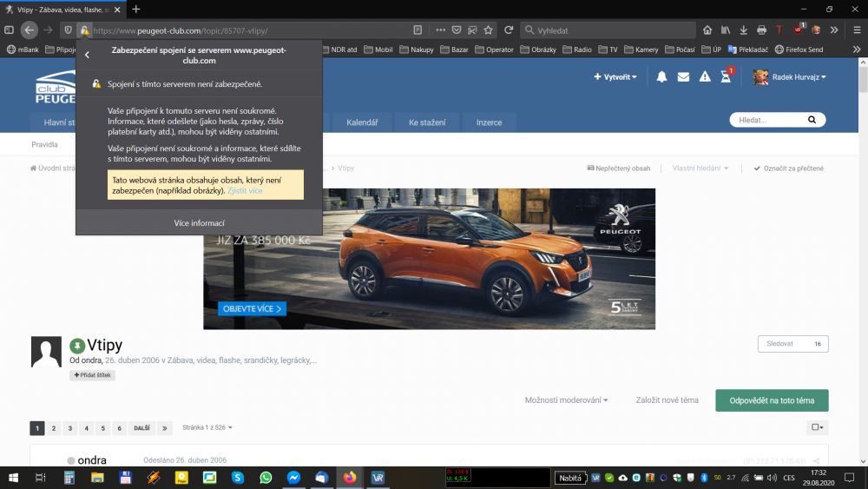Open Messenger from the taskbar
Image resolution: width=868 pixels, height=489 pixels.
pos(294,478)
